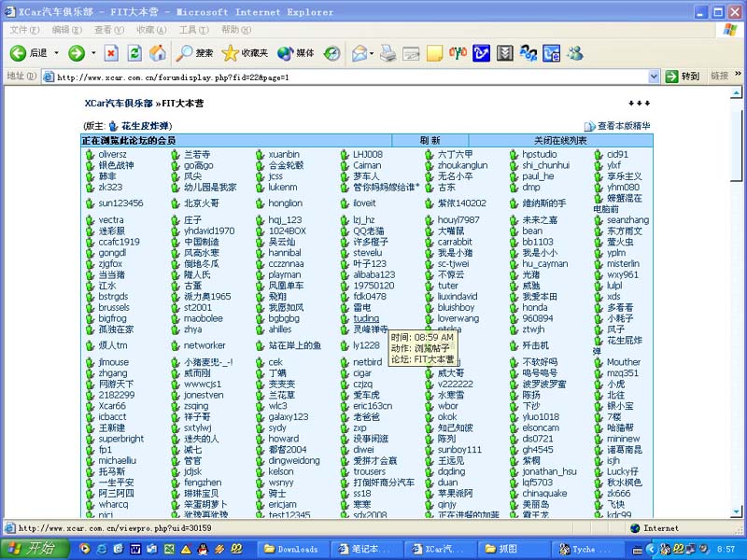Viewport: 747px width, 560px height.
Task: Open Messenger via the two-people icon
Action: pyautogui.click(x=575, y=53)
